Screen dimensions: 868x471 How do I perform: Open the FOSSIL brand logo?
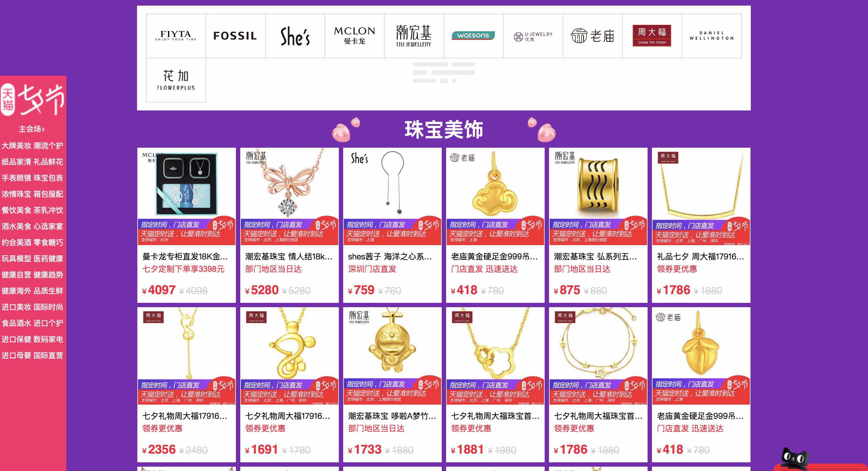point(235,36)
